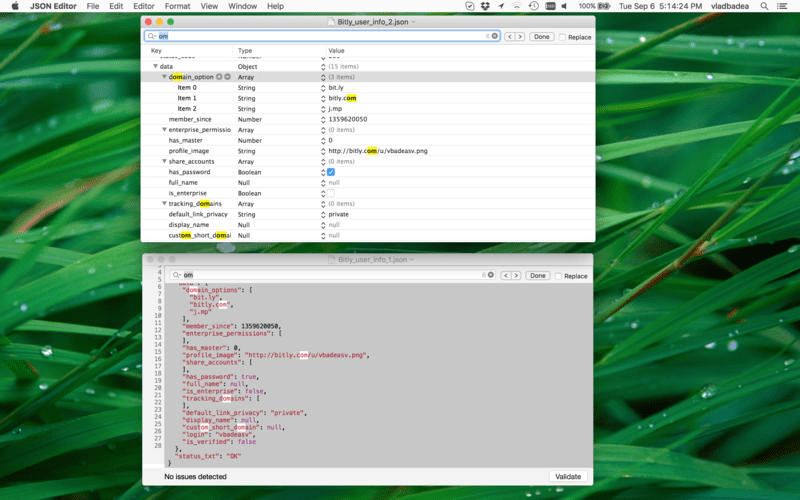Click Done in Bitly_user_info_1 search bar
800x500 pixels.
pyautogui.click(x=538, y=276)
